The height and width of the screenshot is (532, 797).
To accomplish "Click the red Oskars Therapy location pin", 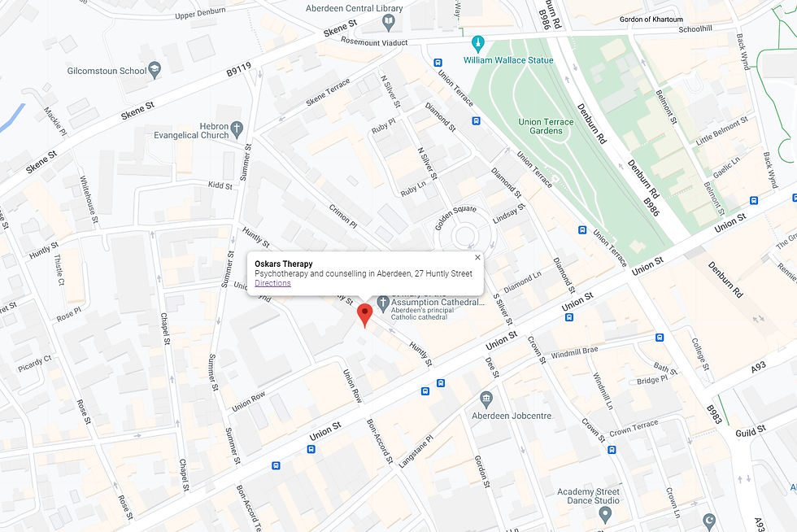I will point(365,316).
